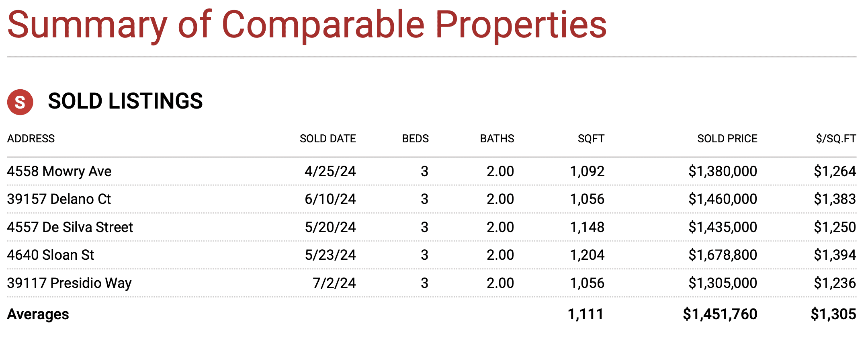
Task: Click the 6/10/24 sold date
Action: pyautogui.click(x=330, y=199)
